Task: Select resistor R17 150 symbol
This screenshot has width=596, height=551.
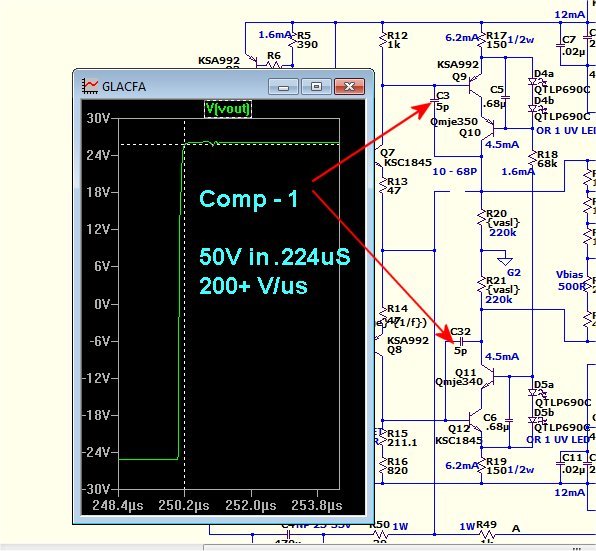Action: [x=482, y=40]
